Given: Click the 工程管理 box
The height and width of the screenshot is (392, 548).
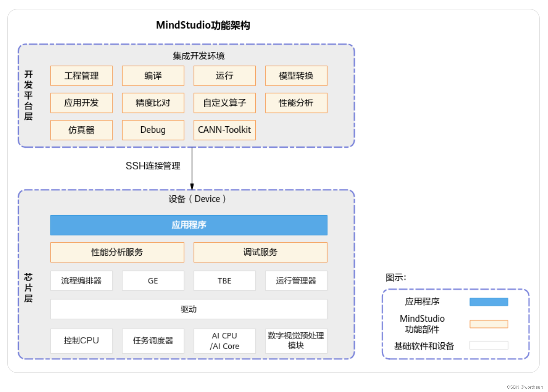Looking at the screenshot, I should [x=81, y=76].
